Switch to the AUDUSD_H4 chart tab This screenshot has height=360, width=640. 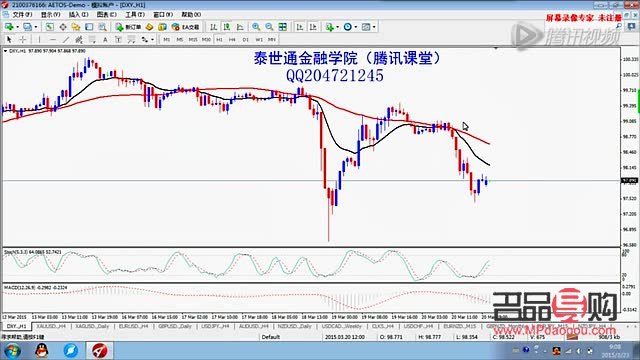(254, 327)
